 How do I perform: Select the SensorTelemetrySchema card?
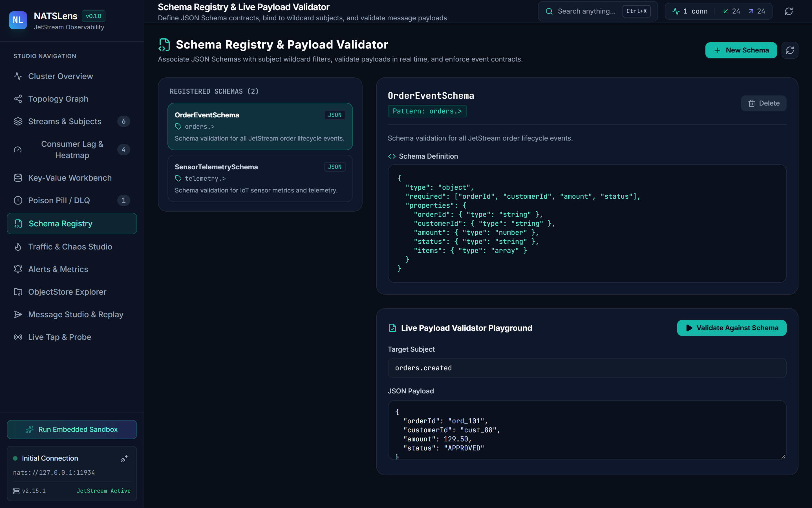click(x=260, y=178)
